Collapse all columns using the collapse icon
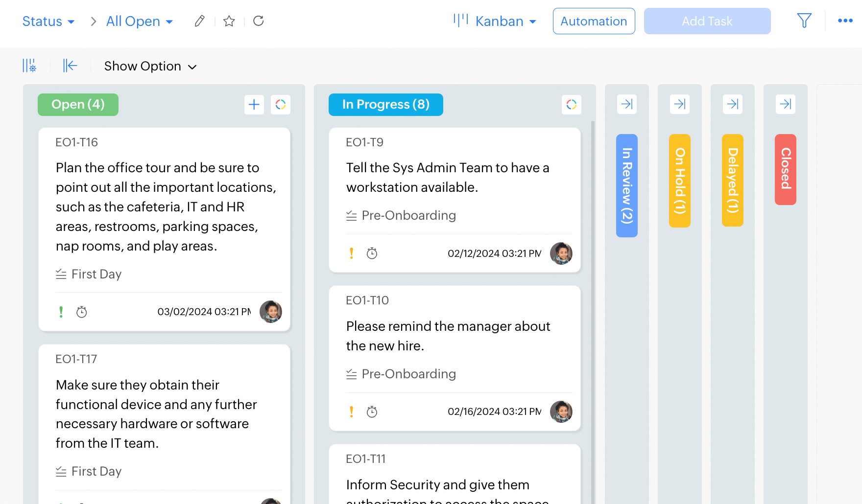 pos(70,66)
